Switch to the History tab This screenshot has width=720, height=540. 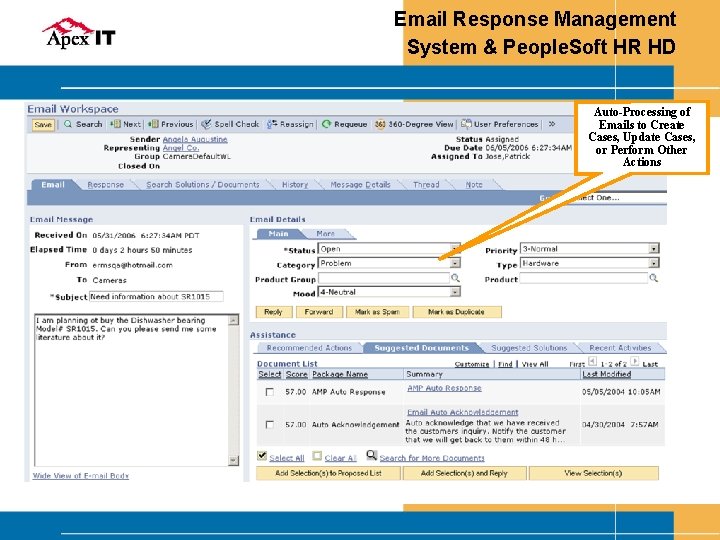point(295,185)
